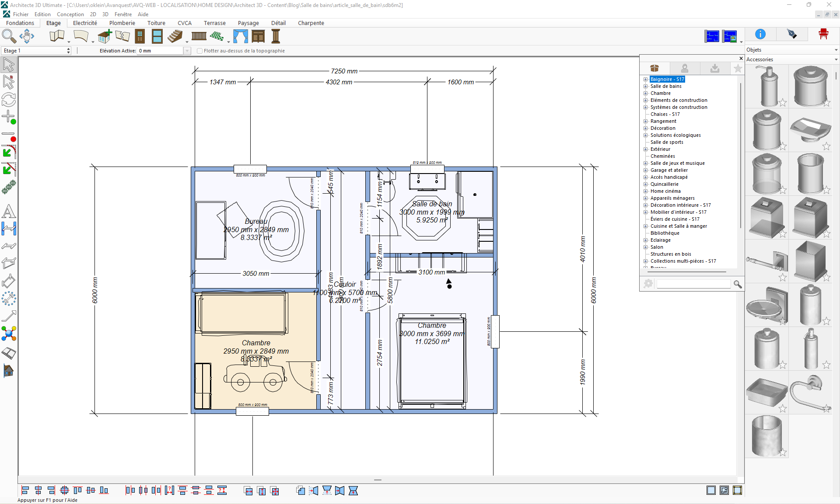Choose the wooden cabinet tool

tap(258, 36)
